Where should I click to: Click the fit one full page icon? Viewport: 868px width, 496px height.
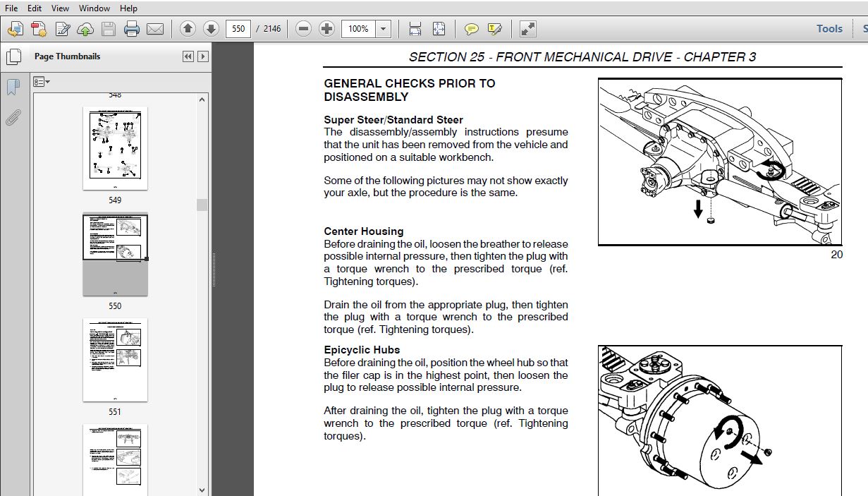[x=439, y=29]
